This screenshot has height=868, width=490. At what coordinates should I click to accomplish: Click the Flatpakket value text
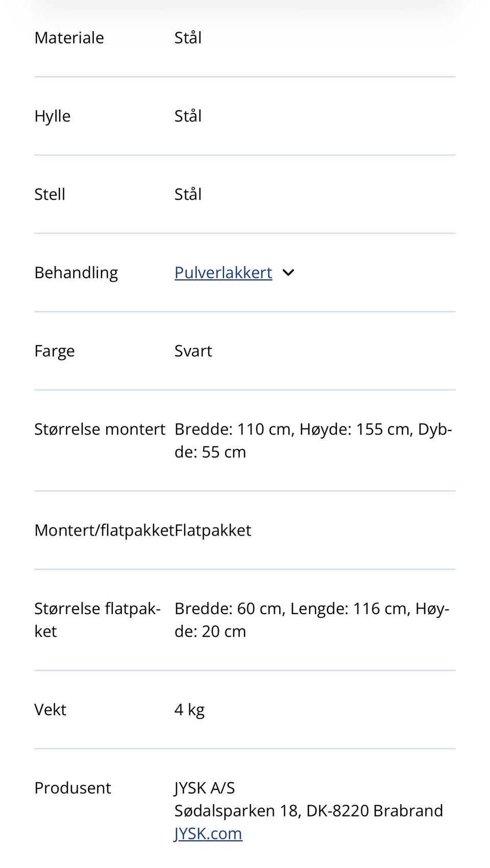[213, 531]
